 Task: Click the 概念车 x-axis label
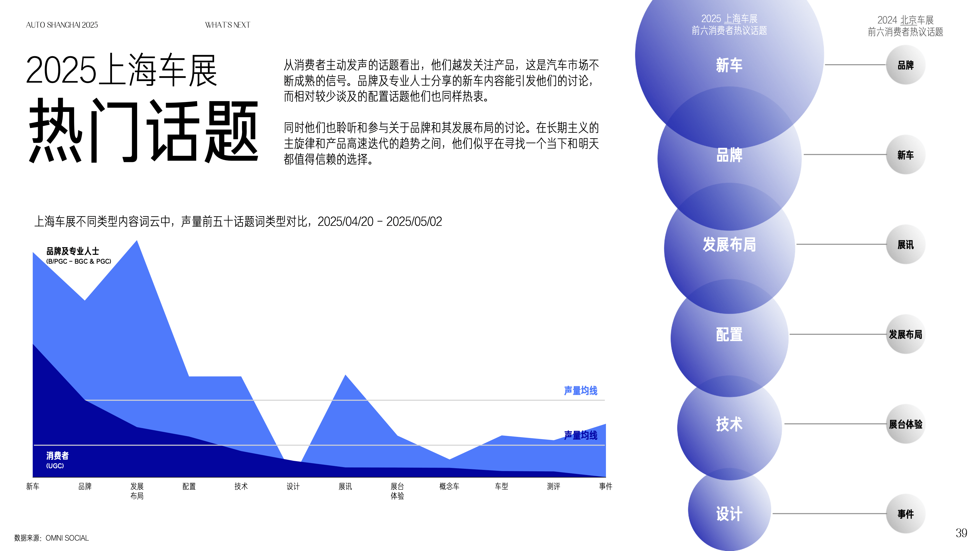pos(449,486)
